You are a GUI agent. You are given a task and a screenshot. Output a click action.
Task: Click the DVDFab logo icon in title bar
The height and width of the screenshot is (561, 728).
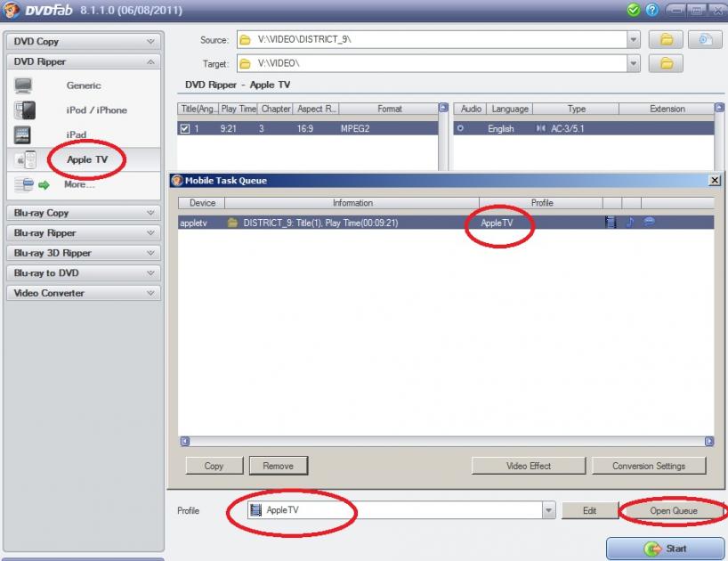[12, 10]
